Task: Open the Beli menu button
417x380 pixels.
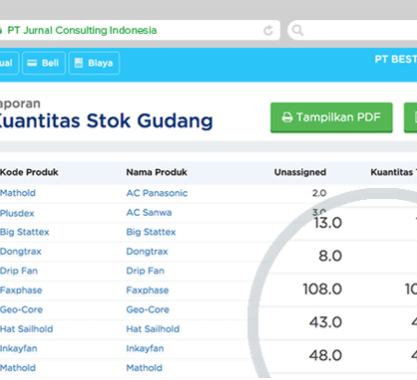Action: [x=44, y=63]
